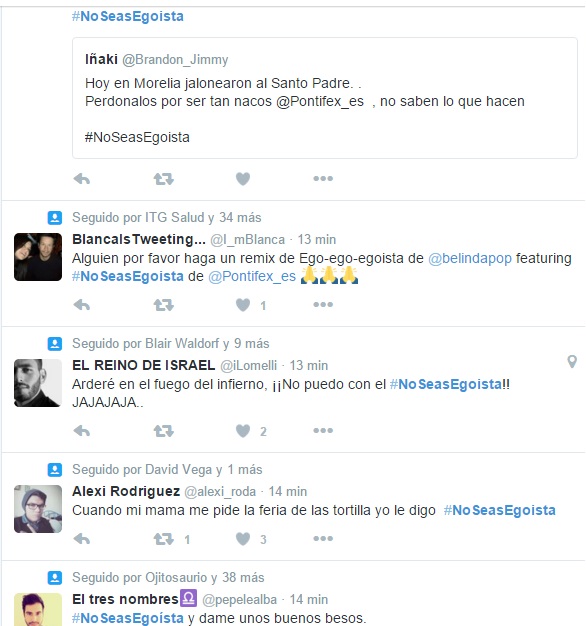Image resolution: width=586 pixels, height=626 pixels.
Task: Click location pin on EL REINO DE ISRAEL tweet
Action: tap(572, 361)
